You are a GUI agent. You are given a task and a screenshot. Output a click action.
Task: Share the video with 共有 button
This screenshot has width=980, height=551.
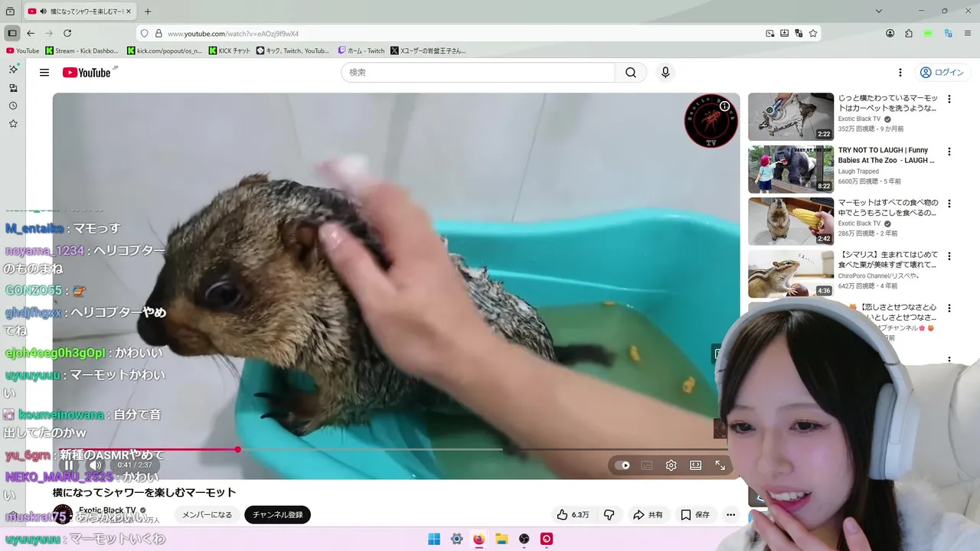[x=648, y=515]
